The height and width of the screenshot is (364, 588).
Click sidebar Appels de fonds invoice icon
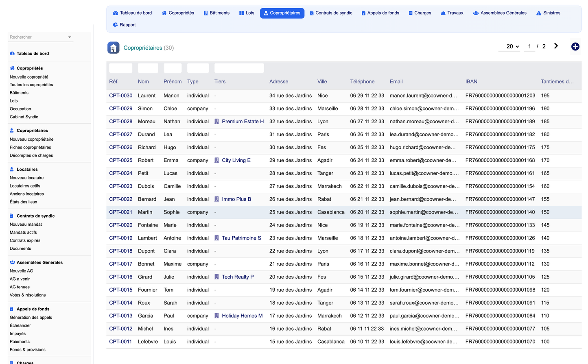point(12,309)
